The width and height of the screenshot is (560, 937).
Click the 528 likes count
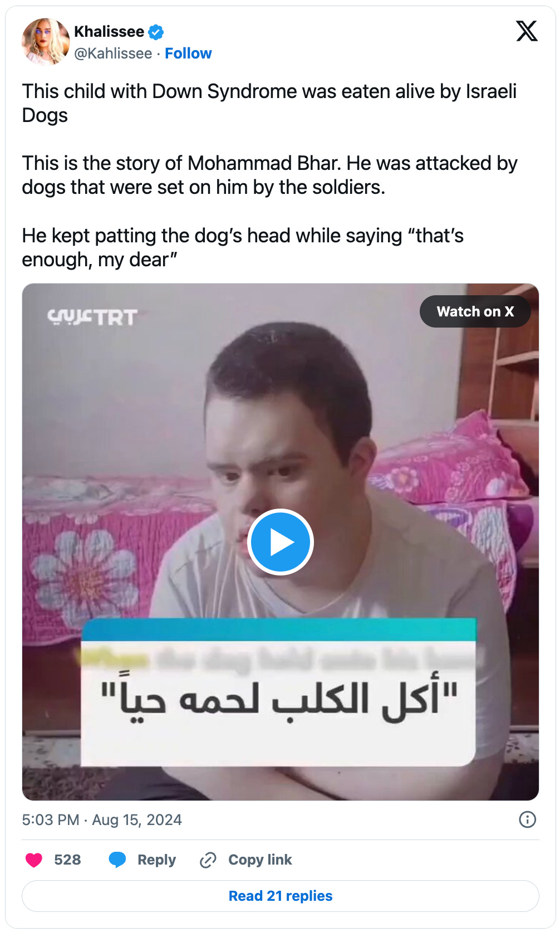point(67,860)
